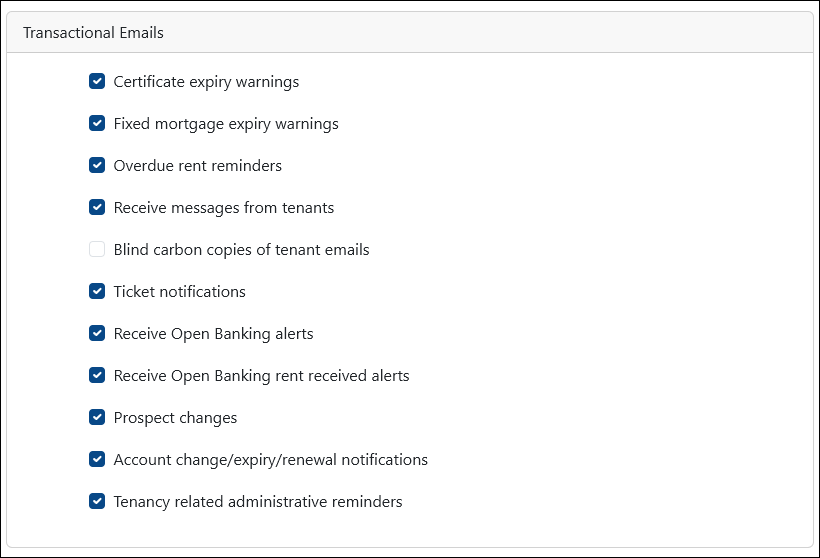
Task: Click 'Receive Open Banking rent received alerts' text
Action: (x=261, y=376)
